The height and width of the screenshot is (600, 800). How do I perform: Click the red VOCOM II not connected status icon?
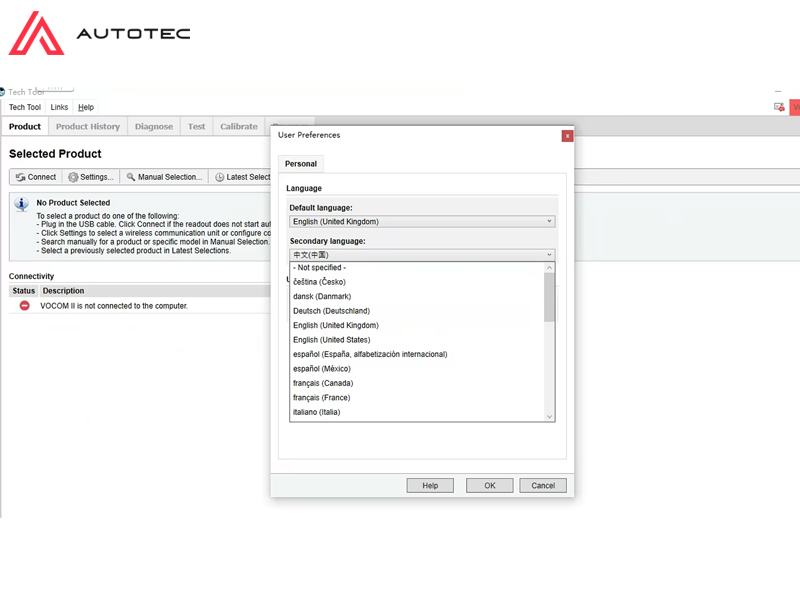coord(24,306)
